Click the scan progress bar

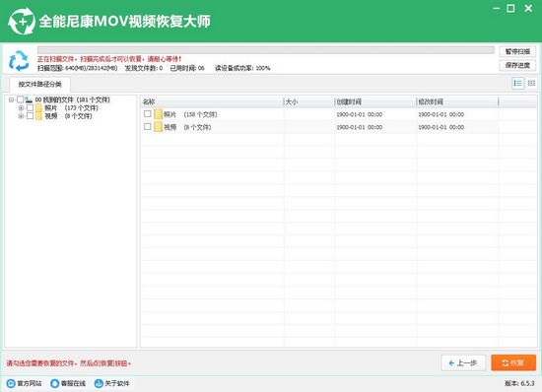(266, 50)
